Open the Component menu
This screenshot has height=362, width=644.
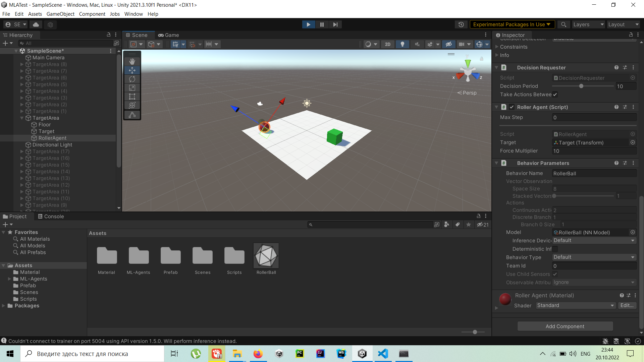point(92,14)
